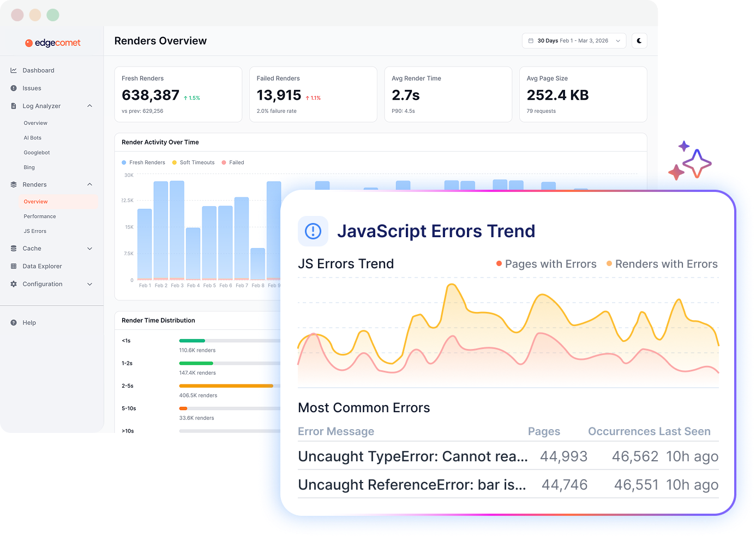Viewport: 756px width, 542px height.
Task: Click the Dashboard chart icon
Action: click(14, 70)
